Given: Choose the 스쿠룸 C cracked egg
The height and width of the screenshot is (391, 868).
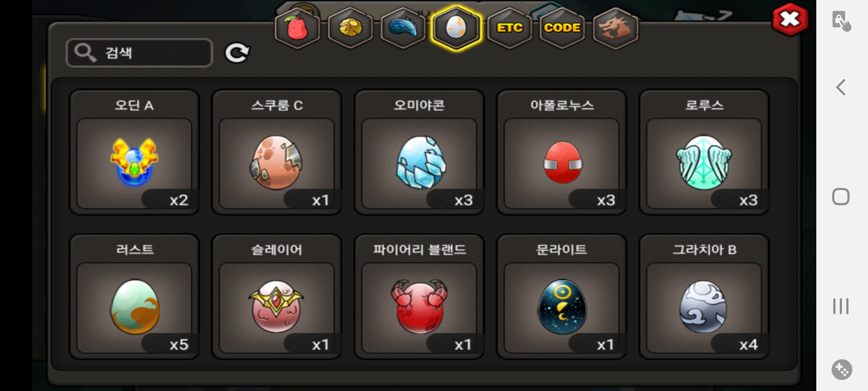Looking at the screenshot, I should [x=277, y=152].
